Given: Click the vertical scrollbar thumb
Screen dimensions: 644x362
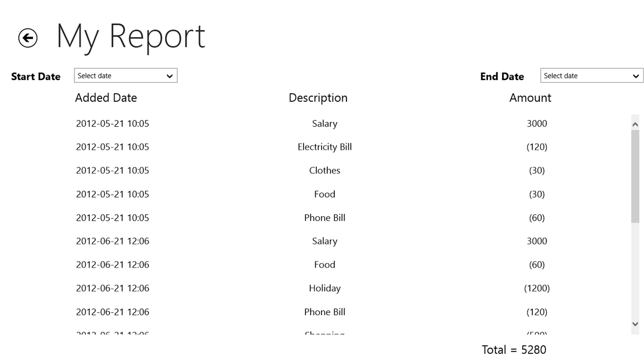Looking at the screenshot, I should click(635, 177).
